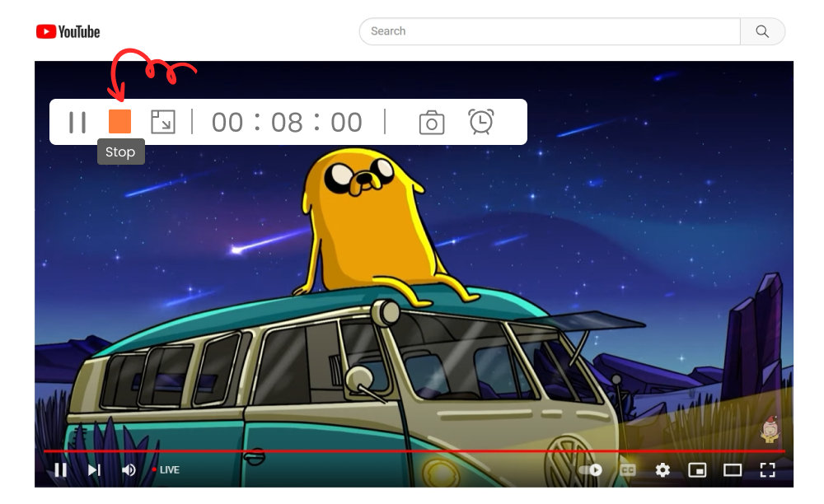Open the scheduled recording alarm clock
Image resolution: width=824 pixels, height=504 pixels.
click(481, 122)
